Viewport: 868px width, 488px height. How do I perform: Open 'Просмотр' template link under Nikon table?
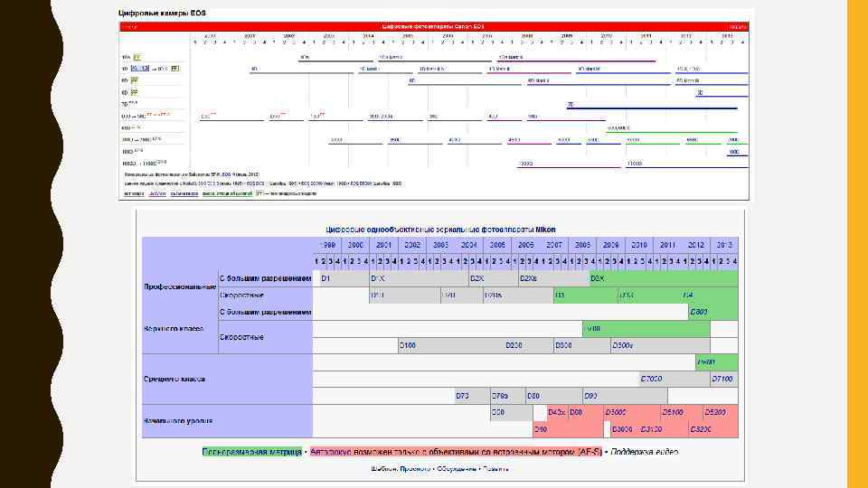click(415, 469)
